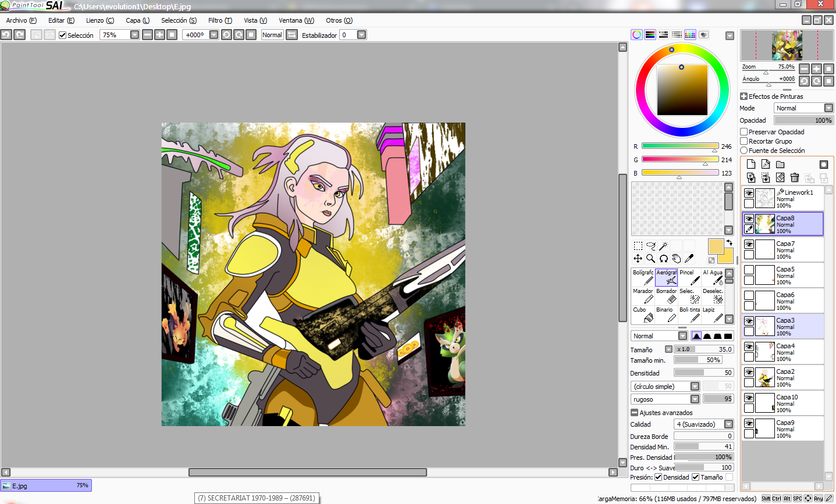Create a new linework layer
This screenshot has width=836, height=504.
click(766, 165)
